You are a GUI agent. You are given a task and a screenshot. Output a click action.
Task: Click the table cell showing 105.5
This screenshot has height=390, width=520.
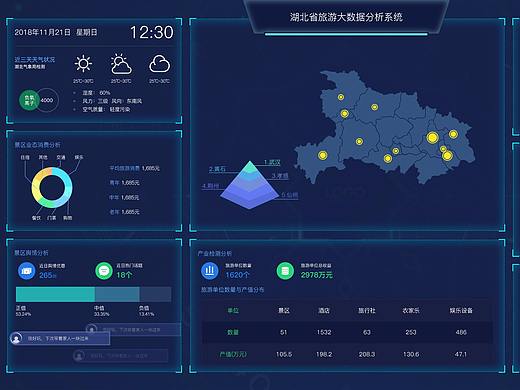click(284, 354)
